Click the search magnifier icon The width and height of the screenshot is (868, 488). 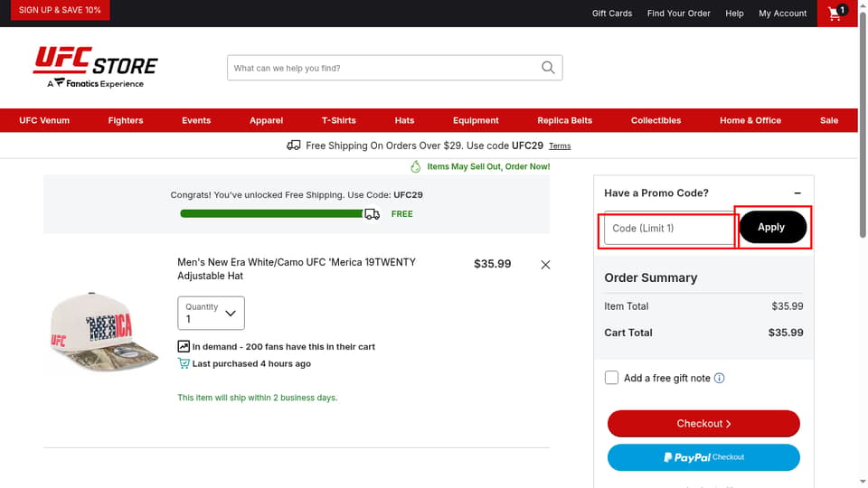pyautogui.click(x=548, y=68)
